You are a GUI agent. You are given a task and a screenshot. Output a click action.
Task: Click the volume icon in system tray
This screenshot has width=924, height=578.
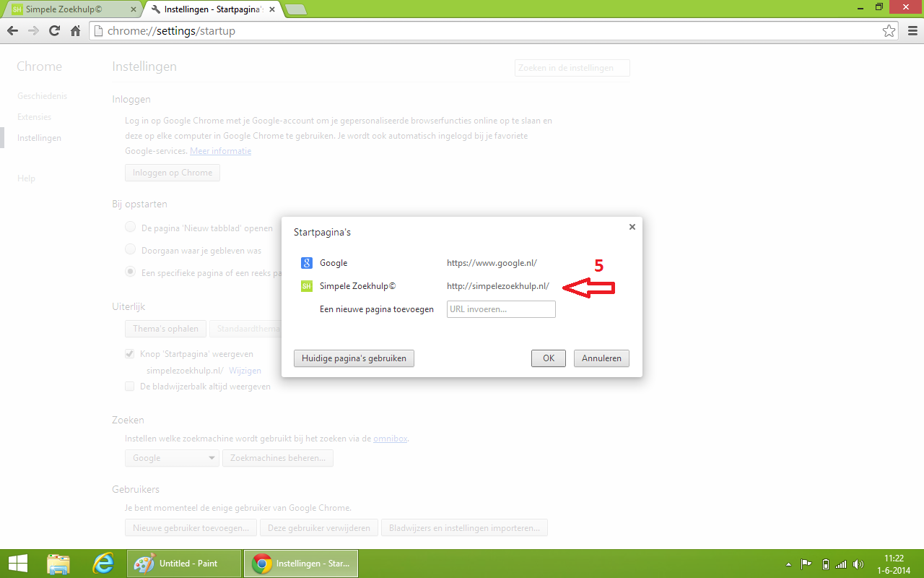pos(858,564)
